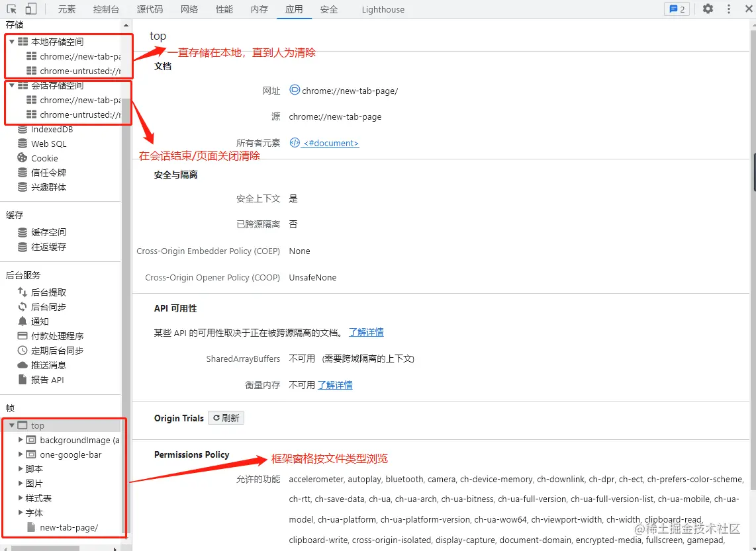Click the 刷新 button for Origin Trials
This screenshot has width=756, height=551.
[226, 417]
